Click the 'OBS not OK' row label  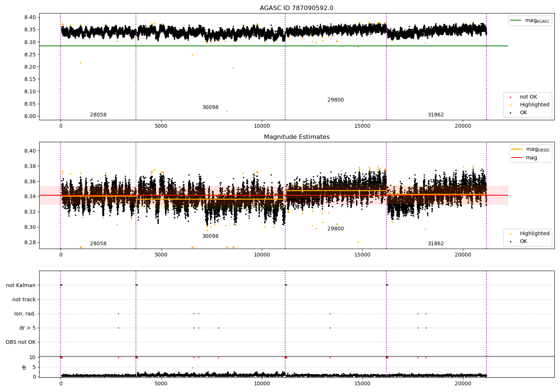coord(21,342)
